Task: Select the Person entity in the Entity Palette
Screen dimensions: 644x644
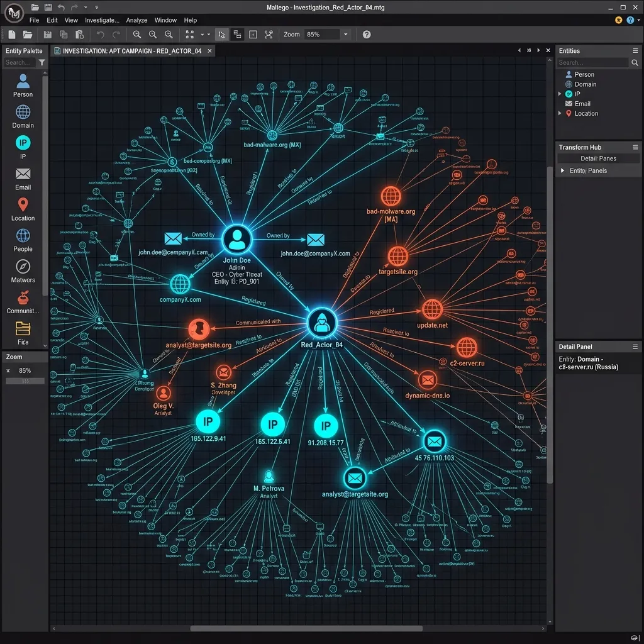Action: point(23,86)
